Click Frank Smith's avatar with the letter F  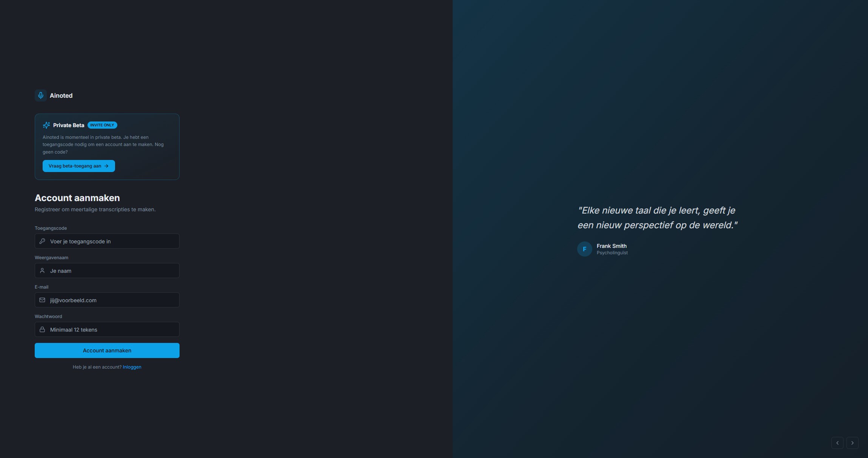tap(584, 249)
